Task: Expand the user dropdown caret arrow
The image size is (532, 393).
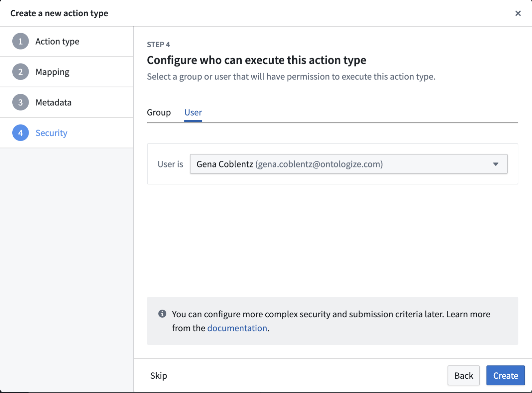Action: click(495, 164)
